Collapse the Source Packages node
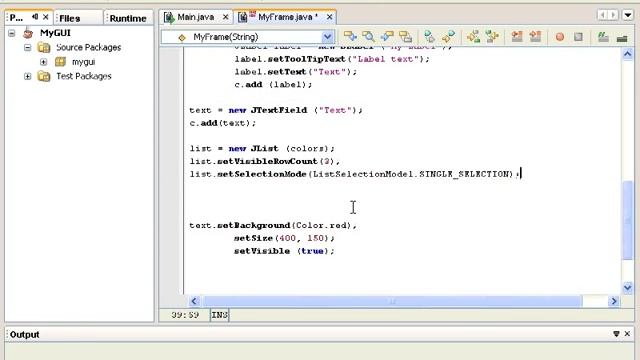This screenshot has width=640, height=360. (27, 47)
